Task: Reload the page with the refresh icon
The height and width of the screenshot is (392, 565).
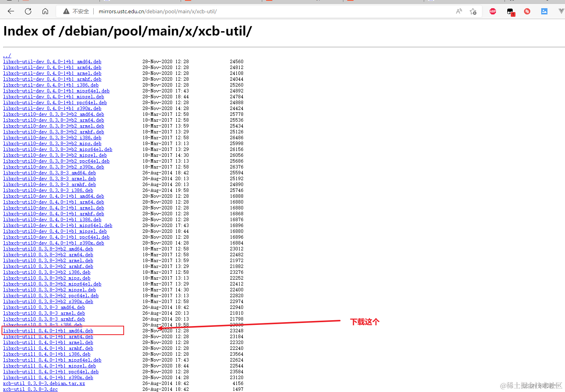Action: tap(28, 11)
